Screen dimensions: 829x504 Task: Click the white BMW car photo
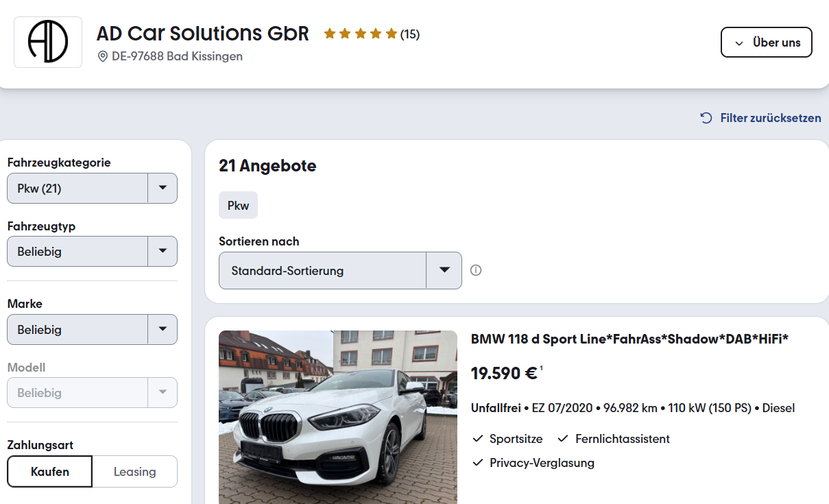[x=338, y=417]
